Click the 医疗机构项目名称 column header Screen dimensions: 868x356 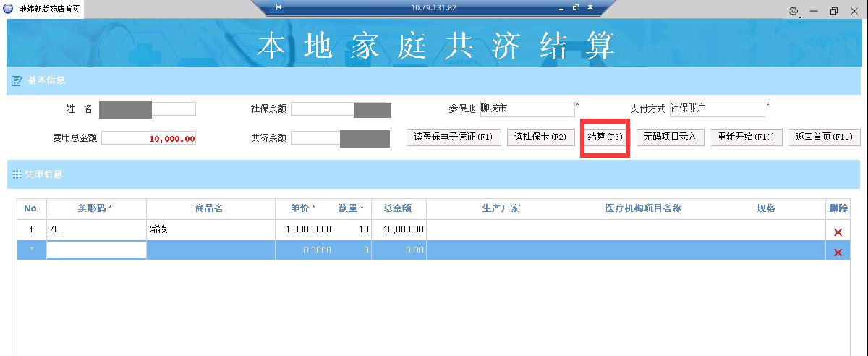coord(643,208)
